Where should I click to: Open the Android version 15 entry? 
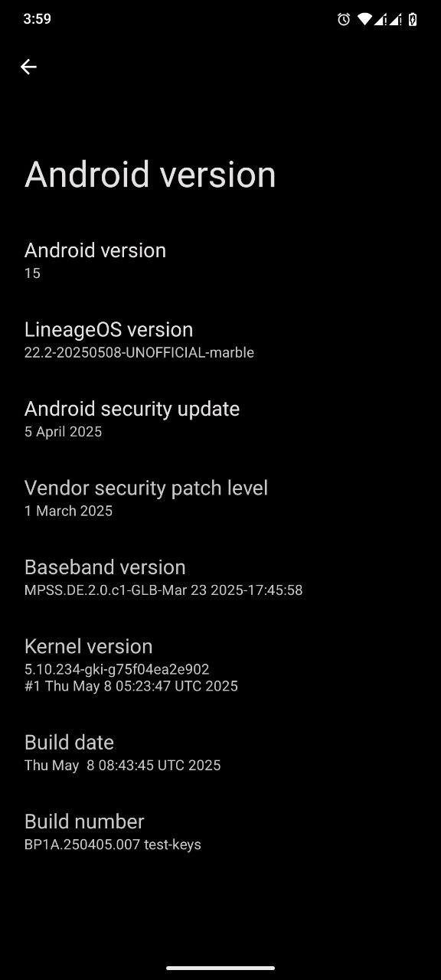(x=220, y=261)
